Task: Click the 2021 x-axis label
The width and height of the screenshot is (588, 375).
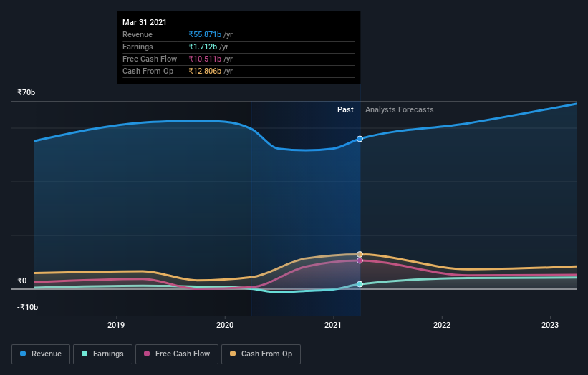Action: point(333,325)
